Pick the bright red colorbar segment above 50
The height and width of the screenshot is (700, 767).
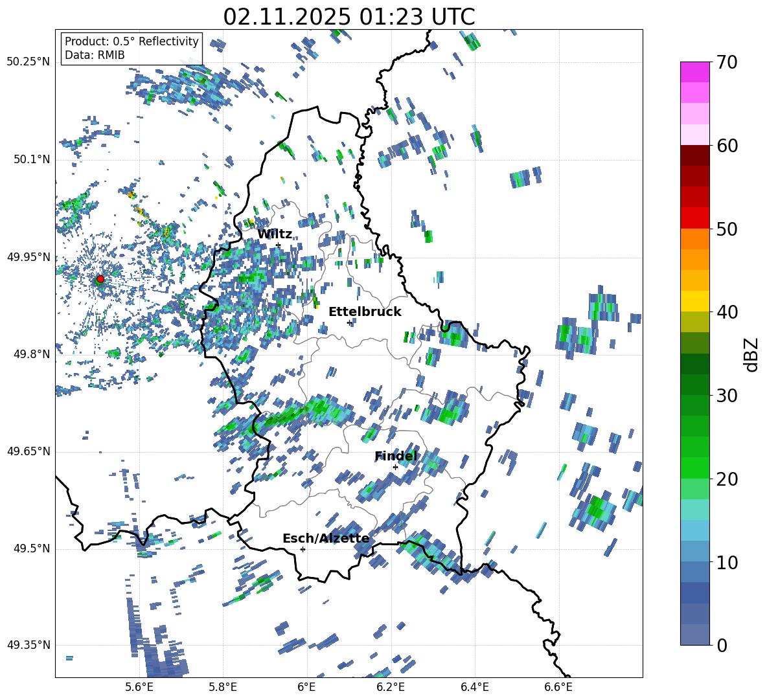[695, 218]
